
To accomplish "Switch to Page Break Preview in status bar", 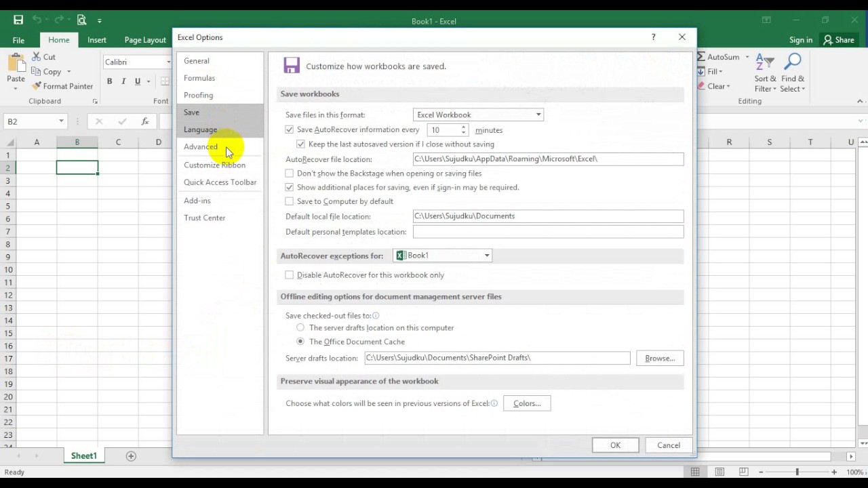I will point(743,472).
